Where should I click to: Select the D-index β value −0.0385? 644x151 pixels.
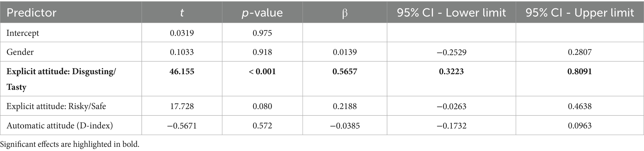tap(345, 126)
